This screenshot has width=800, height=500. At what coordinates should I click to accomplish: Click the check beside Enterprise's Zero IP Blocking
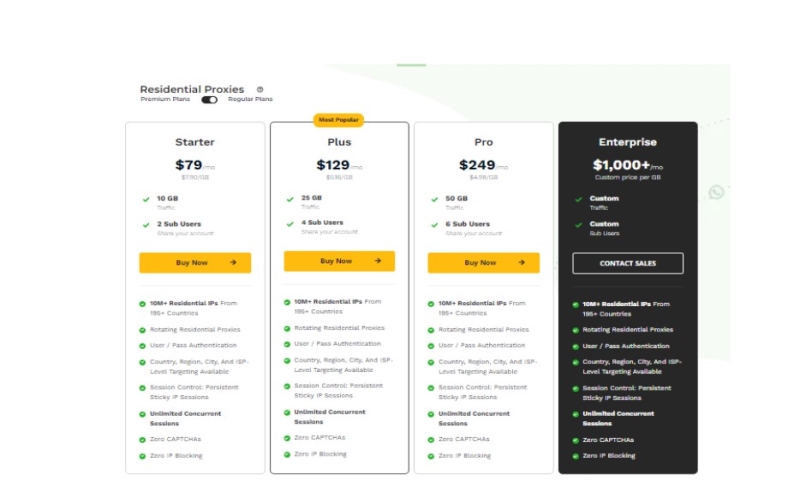coord(576,456)
